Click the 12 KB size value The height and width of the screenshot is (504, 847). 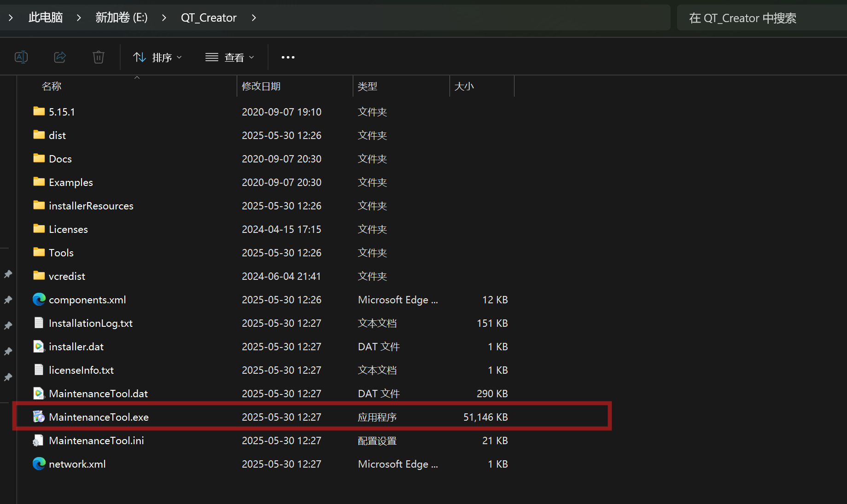(x=495, y=300)
